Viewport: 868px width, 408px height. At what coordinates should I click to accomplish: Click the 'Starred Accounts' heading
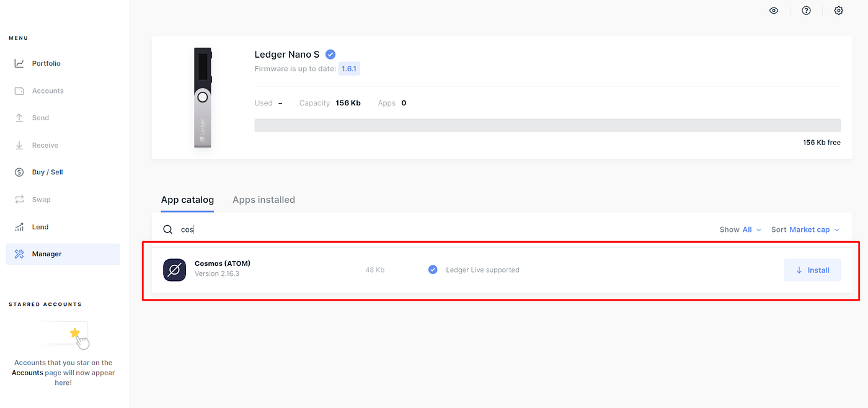[45, 304]
